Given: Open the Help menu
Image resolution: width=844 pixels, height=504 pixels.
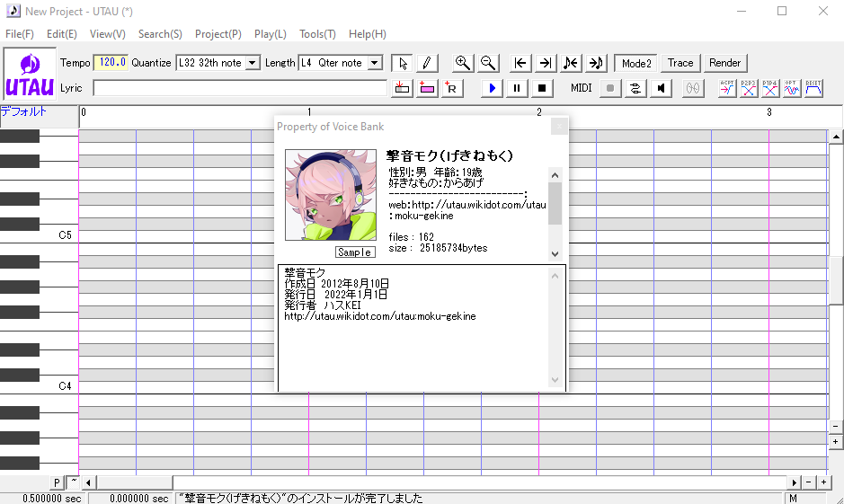Looking at the screenshot, I should click(x=367, y=34).
